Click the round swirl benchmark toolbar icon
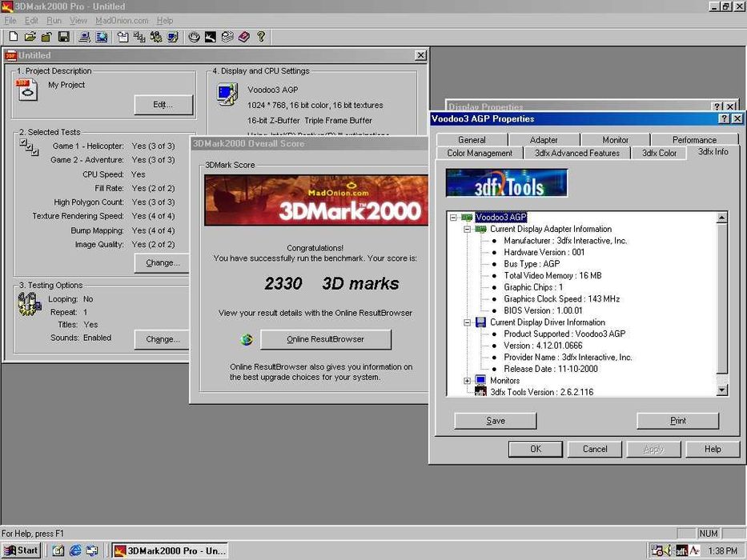Viewport: 747px width, 560px height. tap(194, 37)
